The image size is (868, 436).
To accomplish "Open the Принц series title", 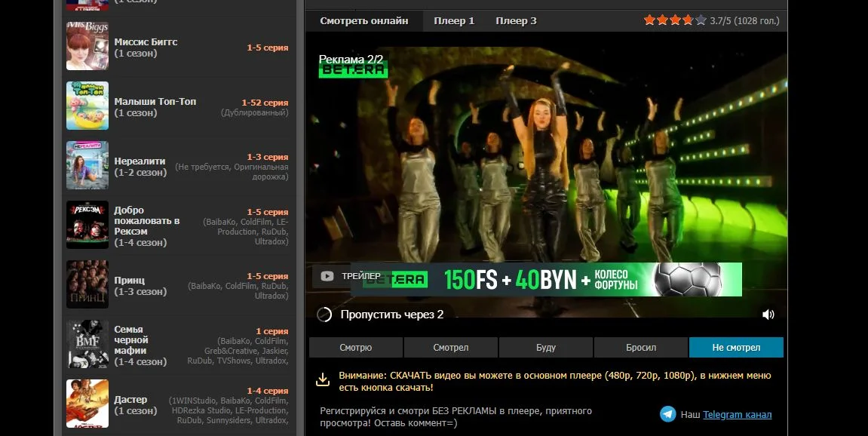I will 130,281.
